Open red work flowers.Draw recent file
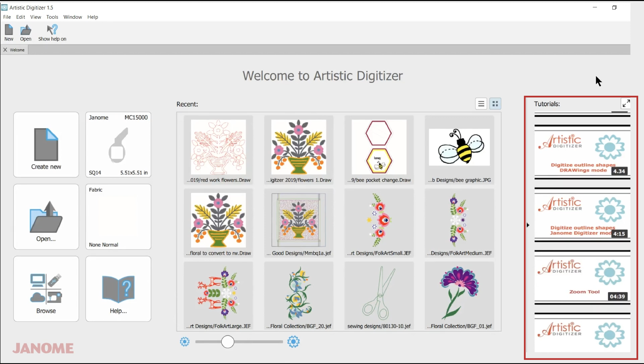 click(x=218, y=150)
